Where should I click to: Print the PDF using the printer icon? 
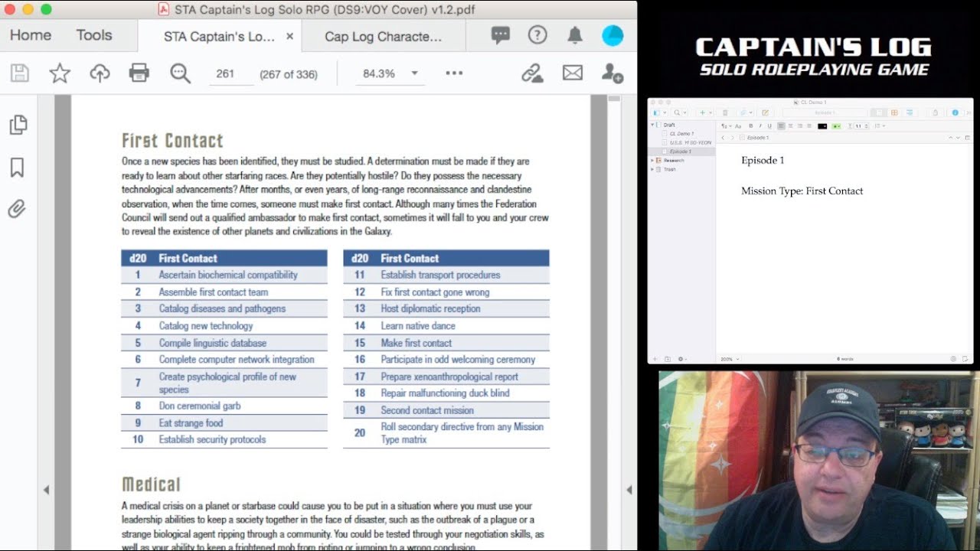(x=139, y=73)
